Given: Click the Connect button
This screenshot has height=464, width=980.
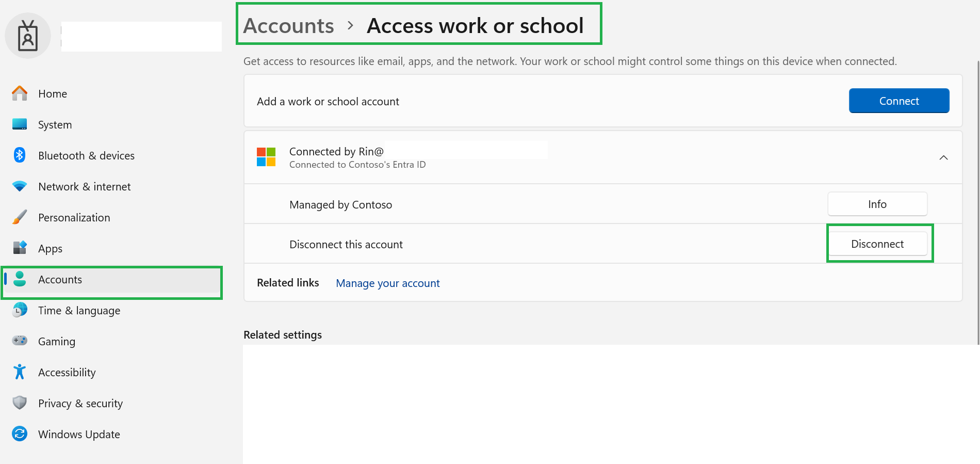Looking at the screenshot, I should [899, 101].
